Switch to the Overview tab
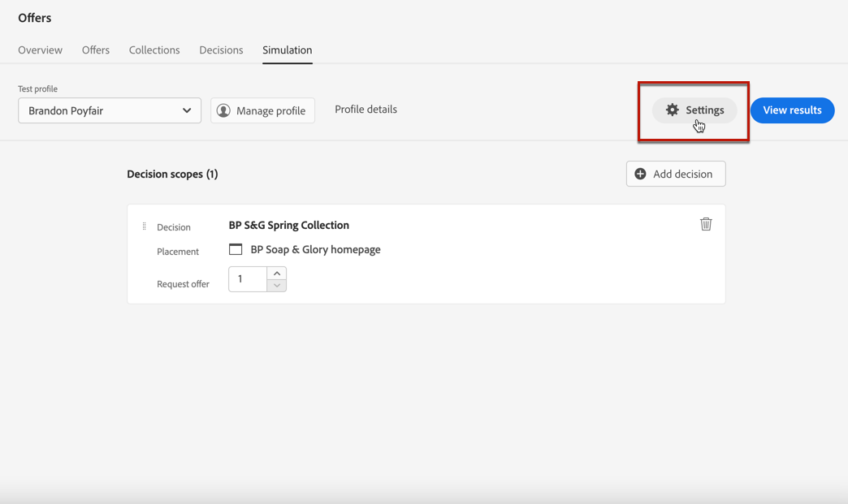848x504 pixels. pos(41,50)
